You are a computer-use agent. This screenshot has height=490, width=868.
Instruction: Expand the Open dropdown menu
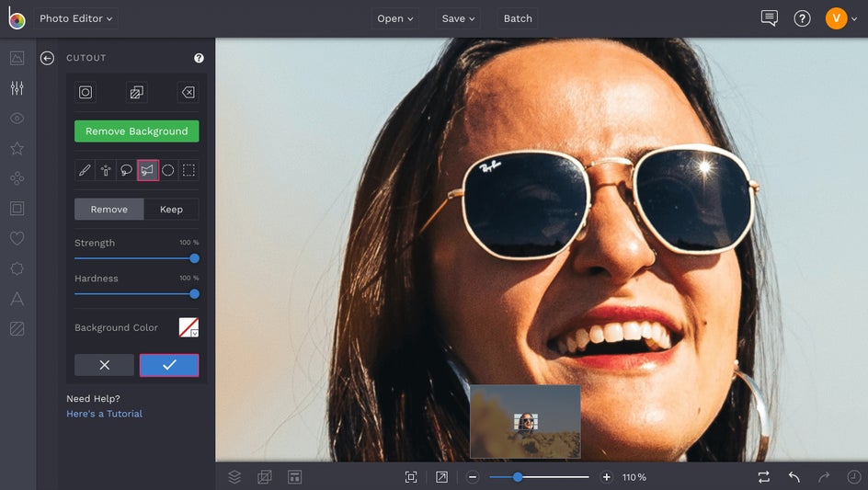click(395, 18)
